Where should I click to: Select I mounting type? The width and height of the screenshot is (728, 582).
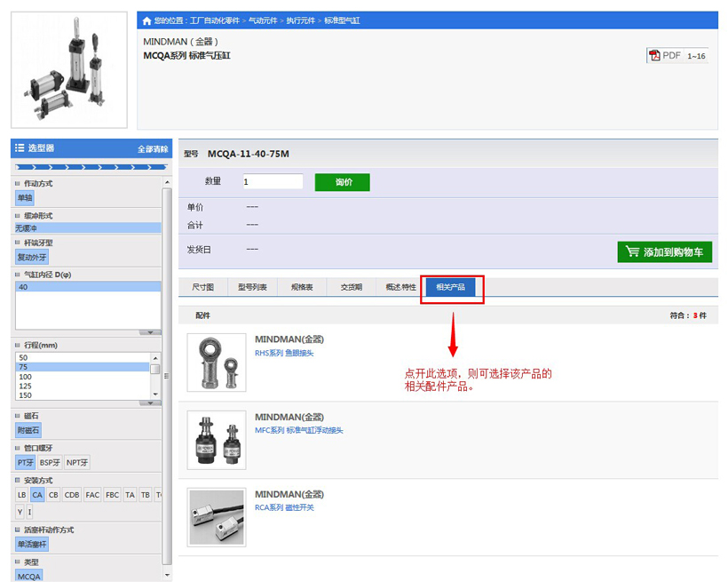(29, 513)
